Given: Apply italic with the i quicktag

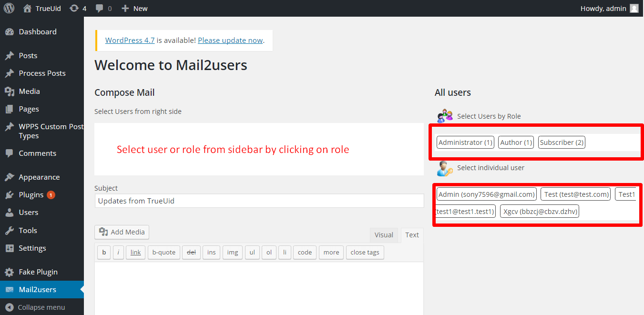Looking at the screenshot, I should coord(118,253).
